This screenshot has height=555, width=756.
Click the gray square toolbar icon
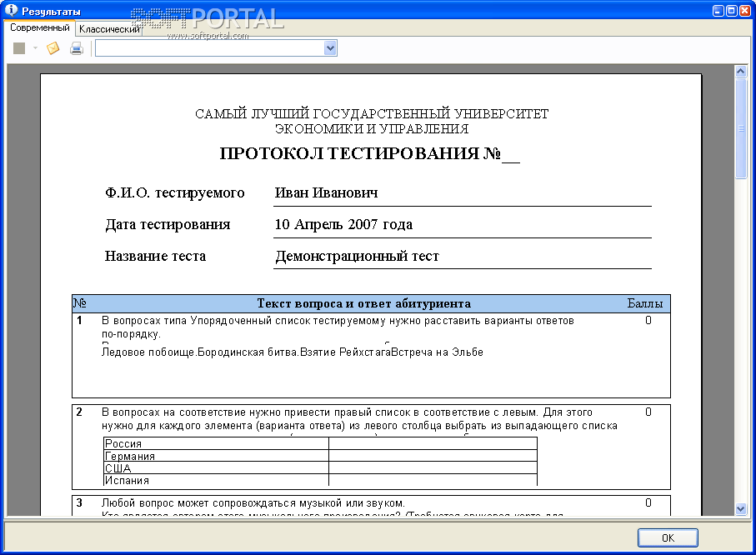19,48
